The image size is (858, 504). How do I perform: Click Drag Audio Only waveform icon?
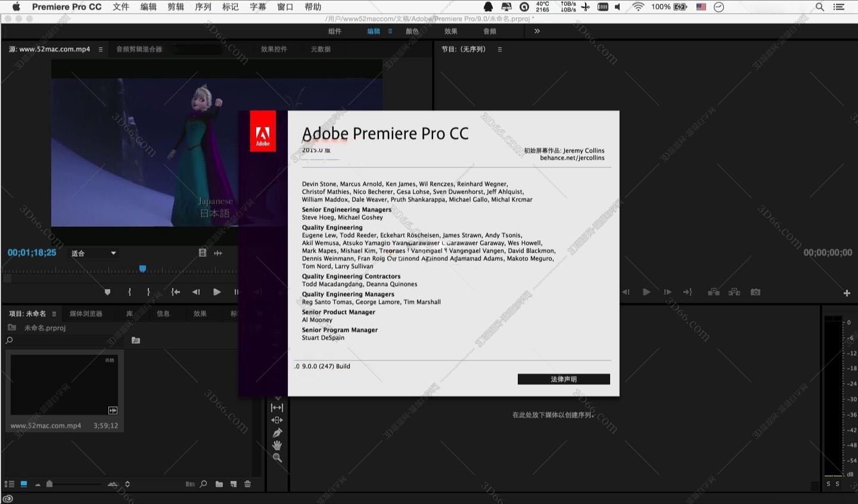pyautogui.click(x=218, y=253)
